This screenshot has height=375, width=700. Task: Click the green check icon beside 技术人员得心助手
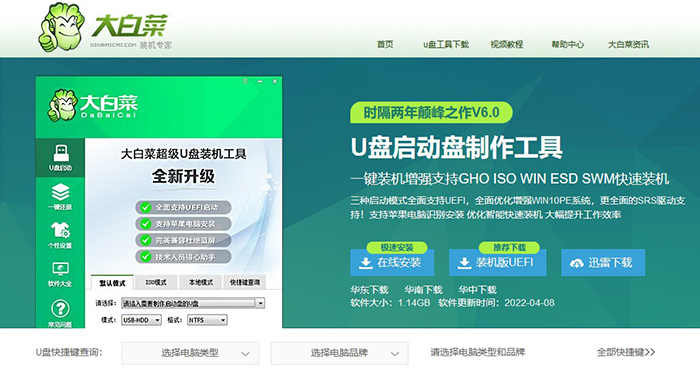click(146, 257)
